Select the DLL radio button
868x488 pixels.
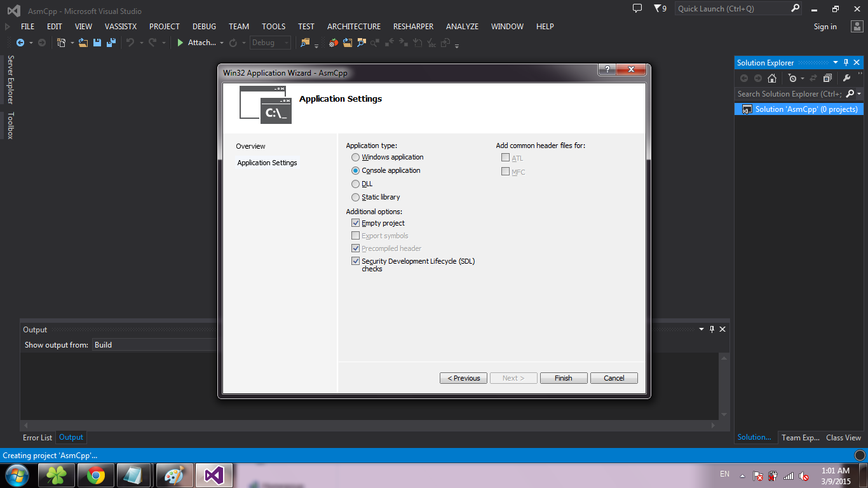point(355,184)
